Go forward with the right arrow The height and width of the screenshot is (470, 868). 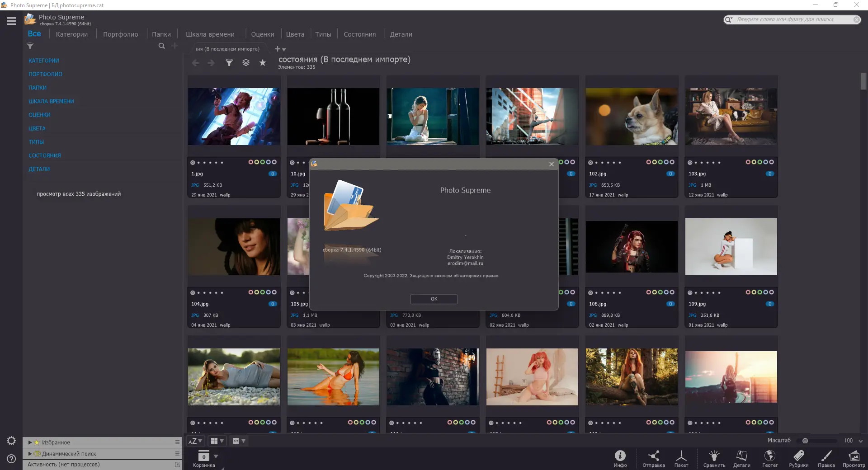click(211, 63)
